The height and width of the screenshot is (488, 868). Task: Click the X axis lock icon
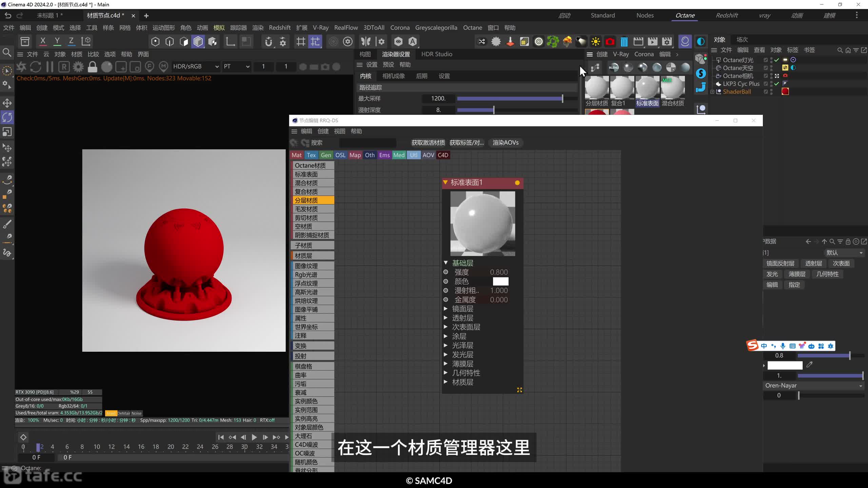coord(43,41)
